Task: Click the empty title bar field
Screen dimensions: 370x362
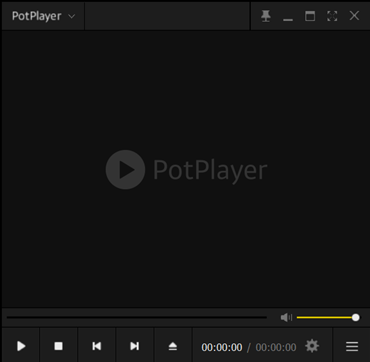Action: pyautogui.click(x=167, y=16)
